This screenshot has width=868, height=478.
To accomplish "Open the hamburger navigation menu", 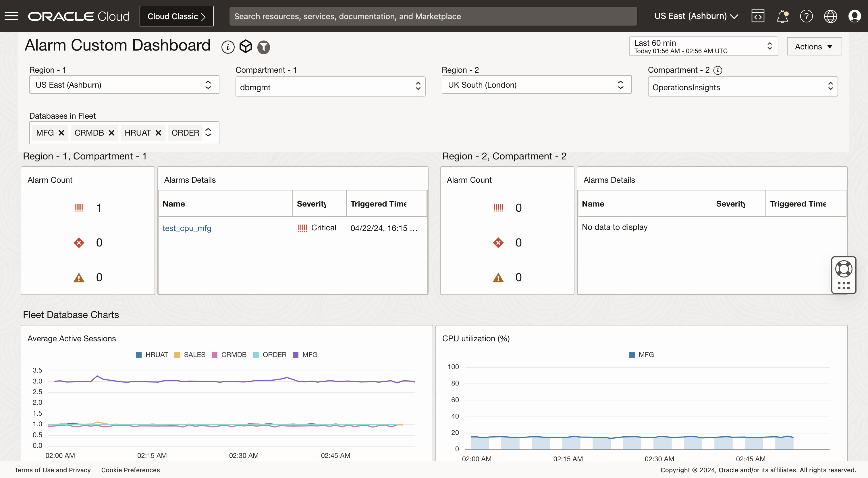I will 11,16.
